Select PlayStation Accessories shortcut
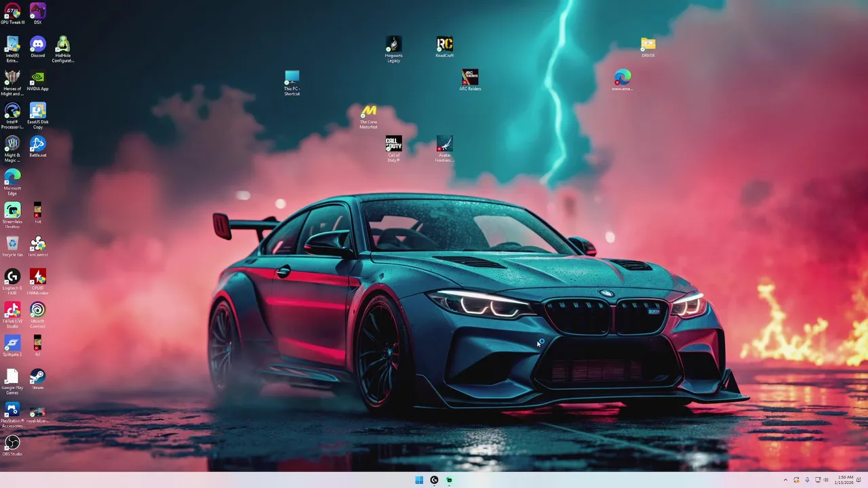Viewport: 868px width, 488px height. (12, 414)
